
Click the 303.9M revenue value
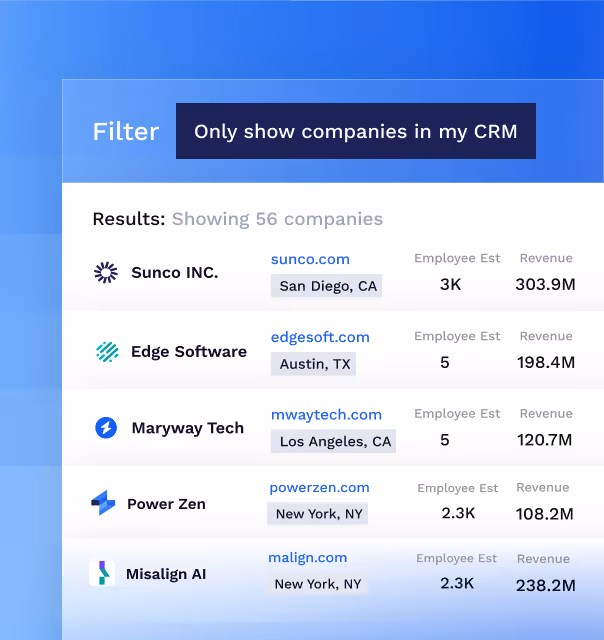tap(545, 284)
